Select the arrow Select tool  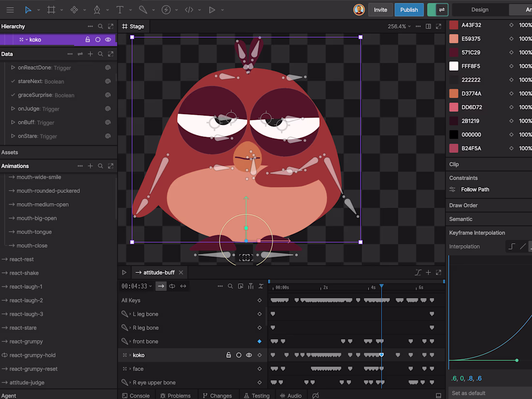pyautogui.click(x=28, y=10)
